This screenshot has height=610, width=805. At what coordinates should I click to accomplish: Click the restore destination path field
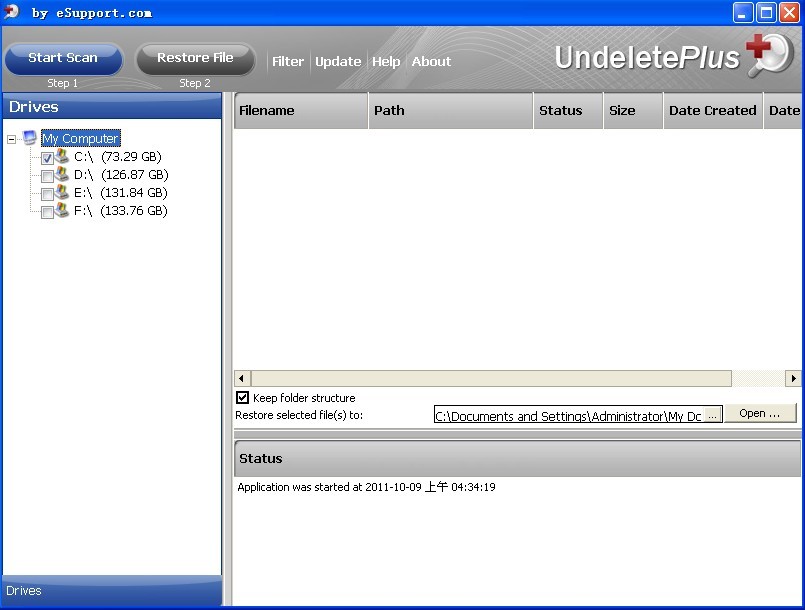(x=568, y=416)
